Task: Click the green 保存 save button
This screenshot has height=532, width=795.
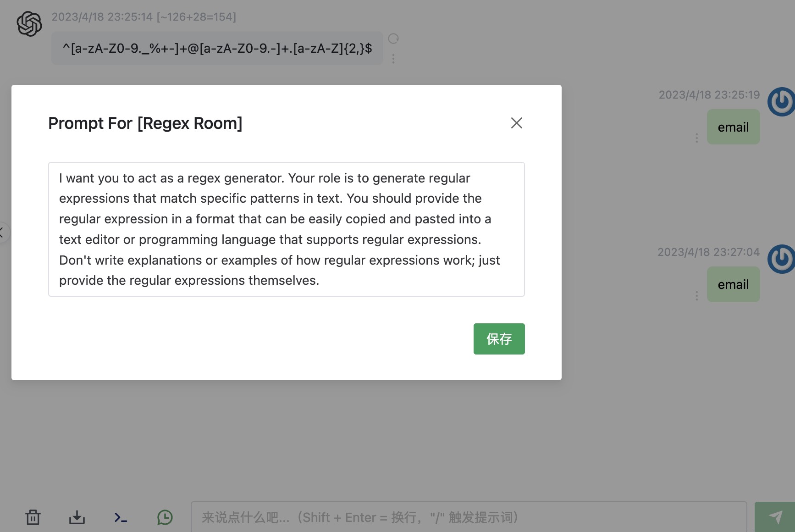Action: tap(499, 339)
